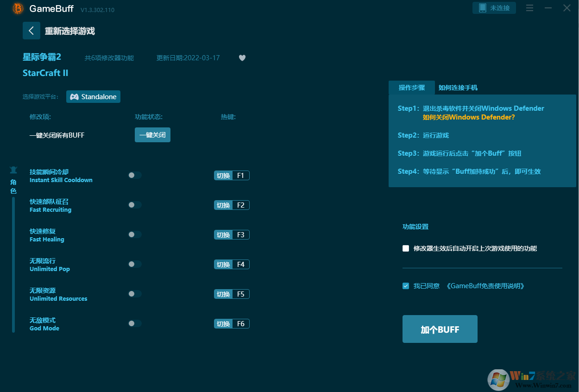Click the character category icon in sidebar

13,170
